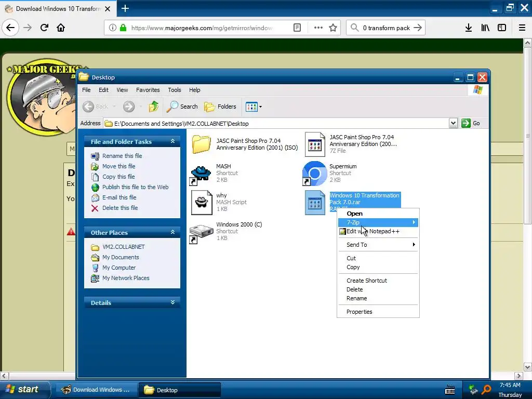Open the View menu in Explorer
This screenshot has width=532, height=399.
[x=122, y=90]
